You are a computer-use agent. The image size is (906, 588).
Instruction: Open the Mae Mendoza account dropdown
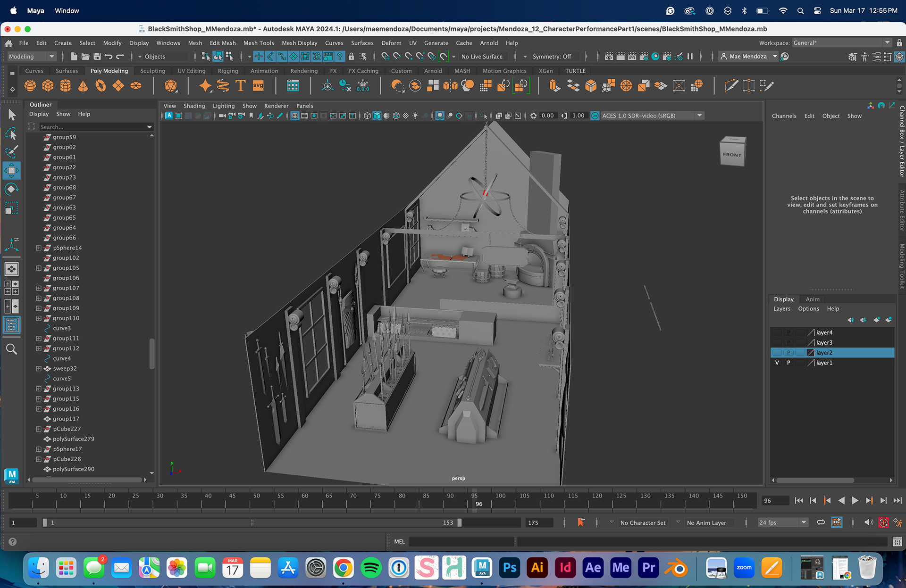pyautogui.click(x=749, y=57)
